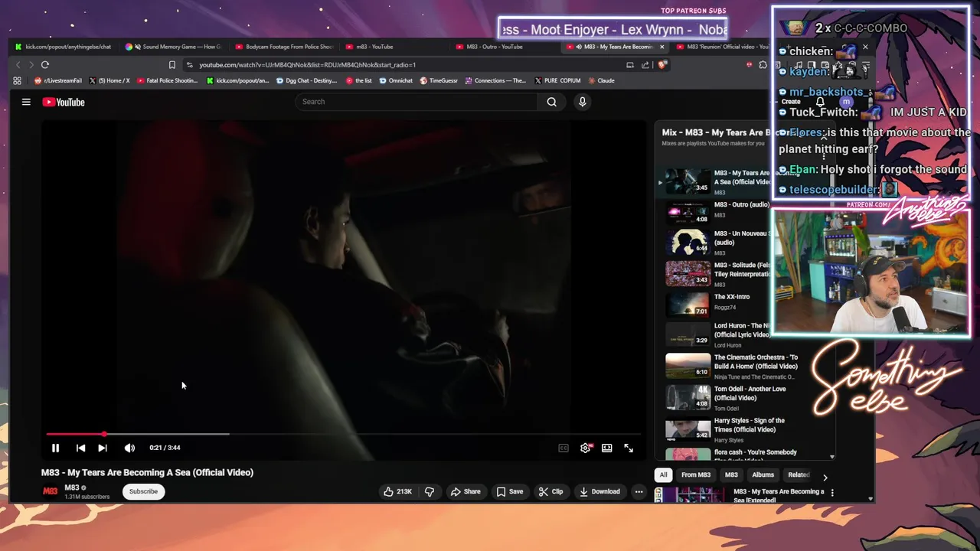Focus the YouTube search field
The image size is (980, 551).
(416, 102)
